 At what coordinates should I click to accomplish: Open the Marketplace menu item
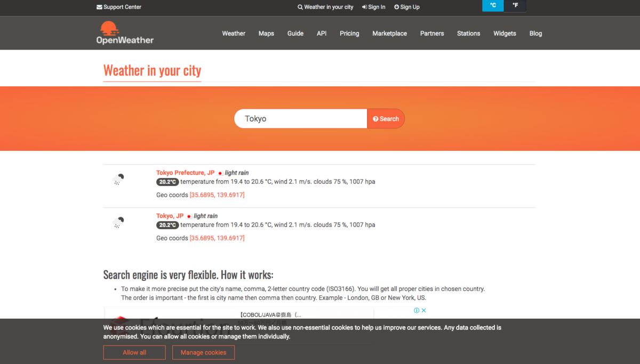389,33
